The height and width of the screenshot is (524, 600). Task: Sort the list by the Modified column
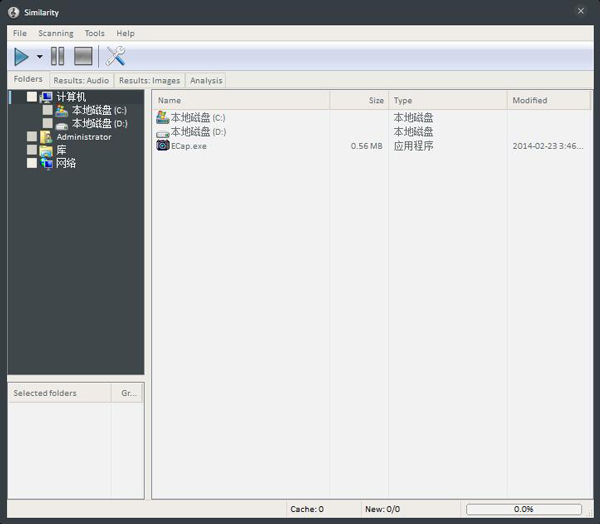click(549, 100)
